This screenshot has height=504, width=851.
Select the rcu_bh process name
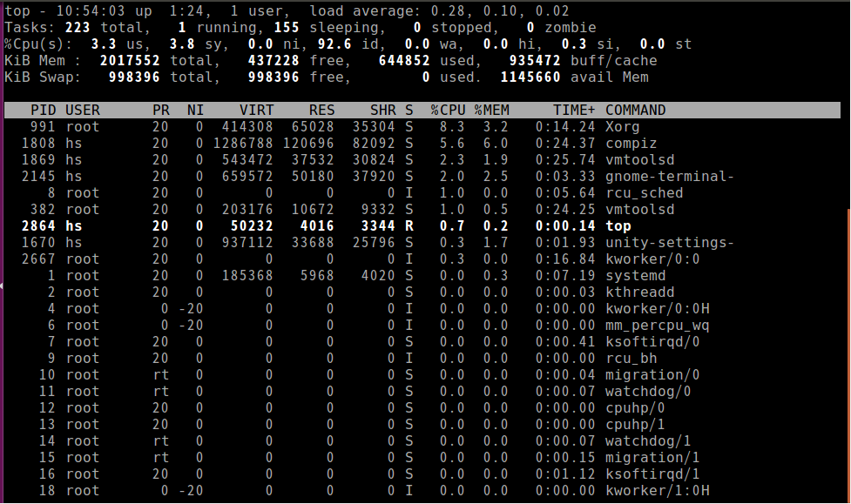tap(631, 359)
